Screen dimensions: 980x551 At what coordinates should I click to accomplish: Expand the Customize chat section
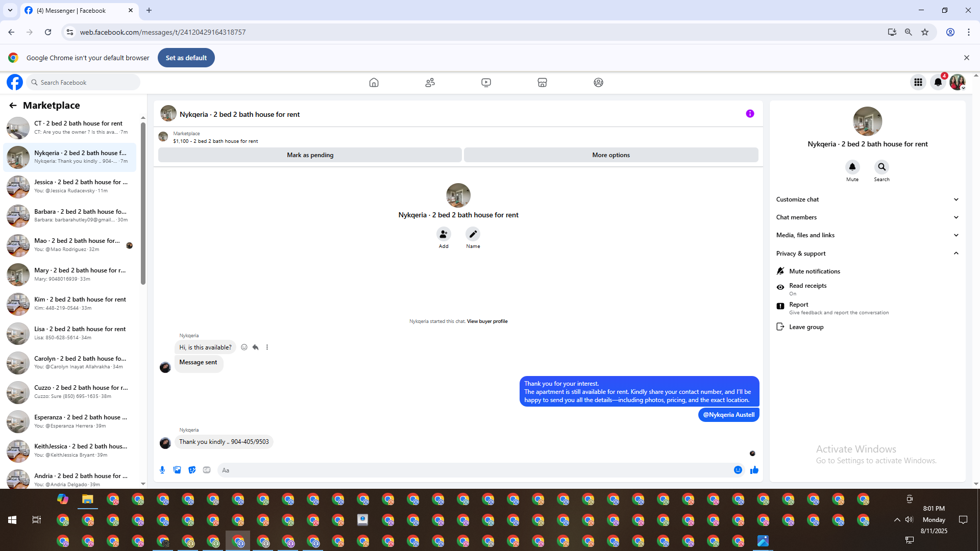tap(867, 199)
